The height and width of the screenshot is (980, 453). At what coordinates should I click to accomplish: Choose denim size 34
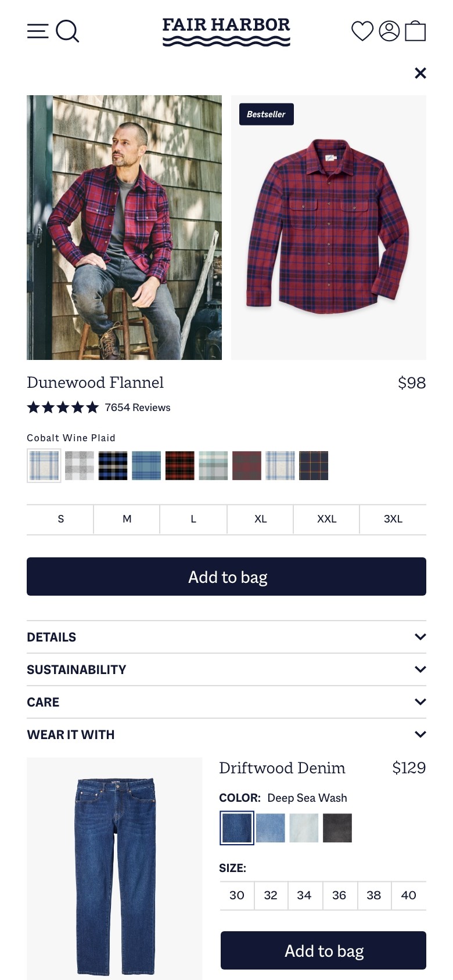(304, 895)
